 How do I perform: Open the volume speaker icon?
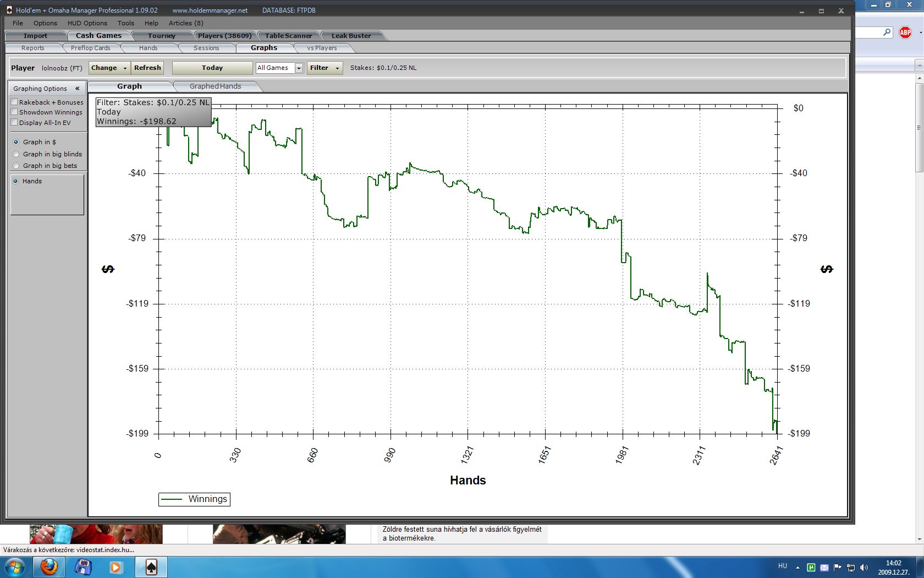(x=864, y=567)
